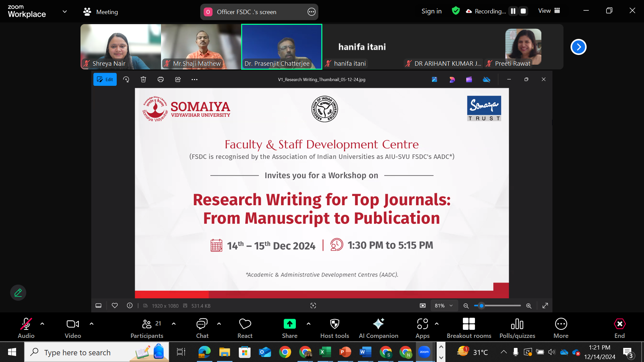Open the Participants panel

[x=147, y=328]
